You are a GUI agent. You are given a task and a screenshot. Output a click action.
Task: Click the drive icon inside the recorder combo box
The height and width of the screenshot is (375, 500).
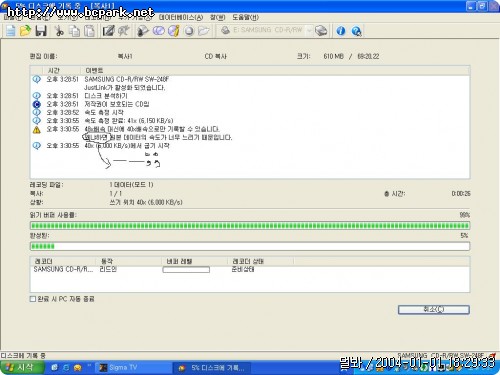click(226, 30)
